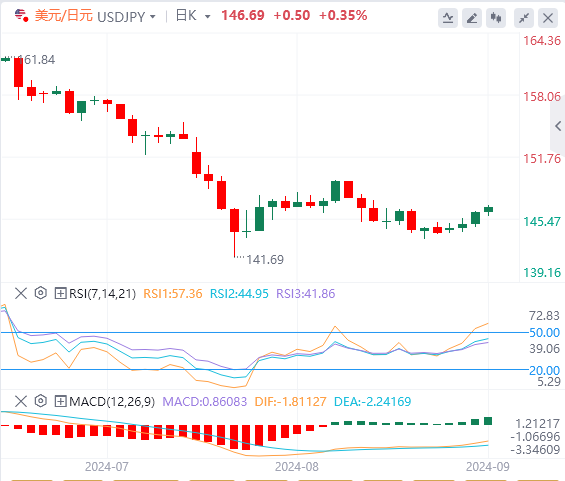Click RSI level 50.00 label
This screenshot has height=481, width=565.
[544, 333]
